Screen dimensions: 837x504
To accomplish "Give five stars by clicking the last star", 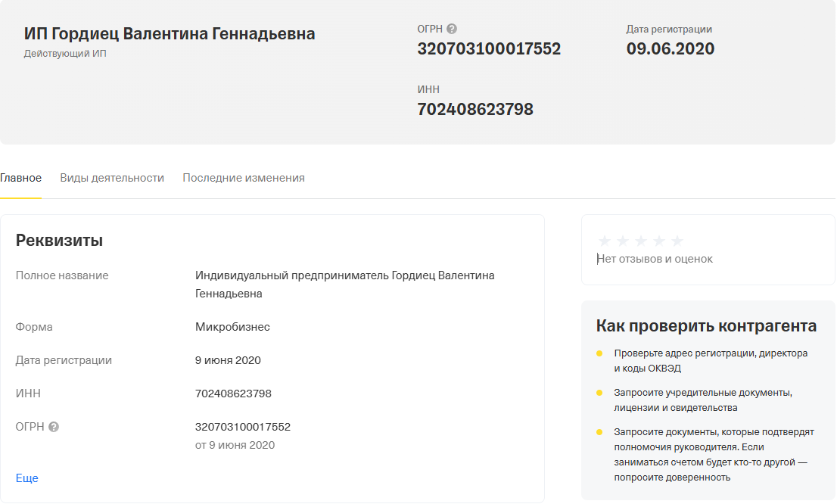I will (x=677, y=239).
